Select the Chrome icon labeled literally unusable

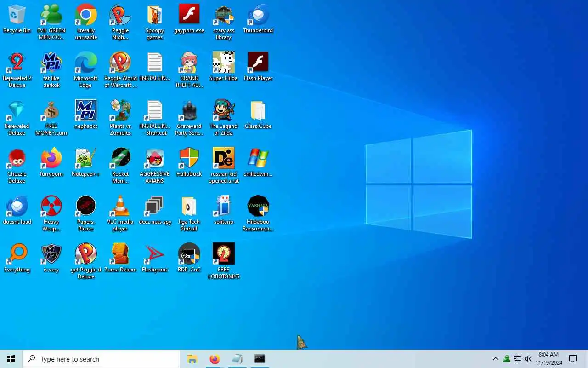(86, 22)
